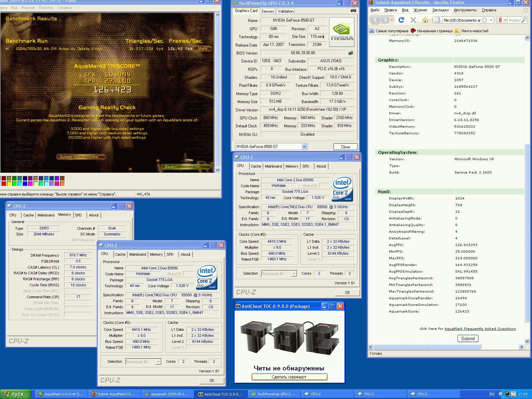
Task: Go forward in Firefox history
Action: click(x=385, y=20)
